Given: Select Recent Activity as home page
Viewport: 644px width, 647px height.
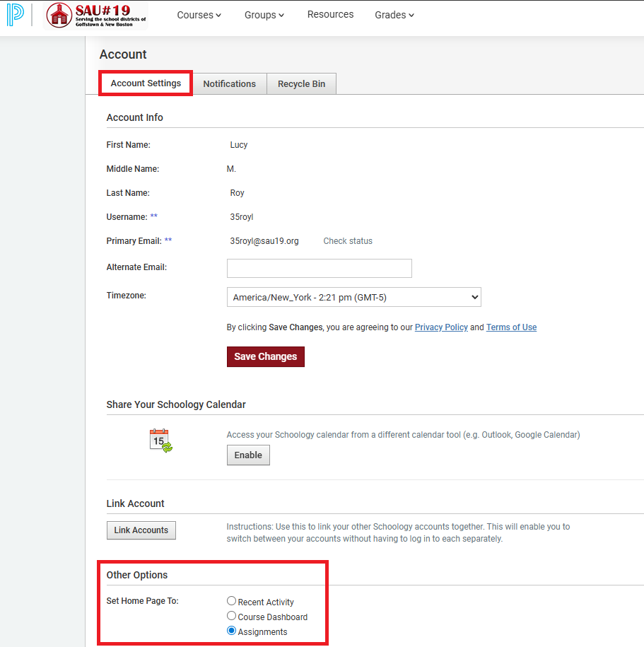Looking at the screenshot, I should 232,601.
